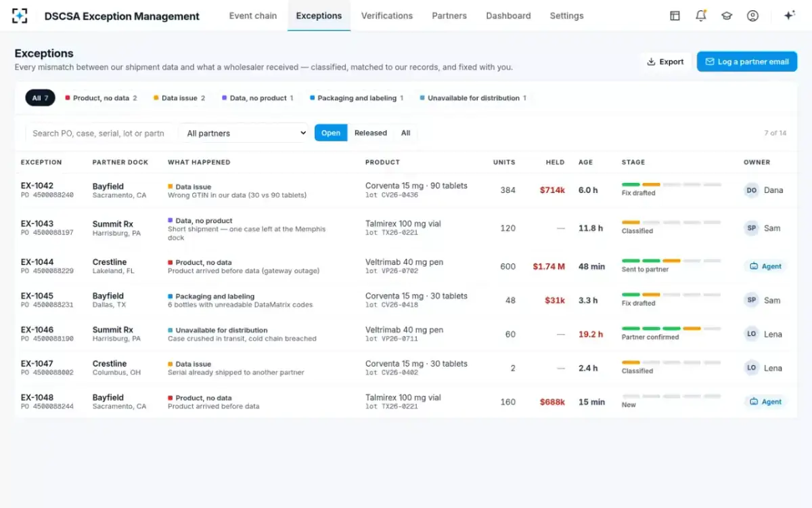
Task: Open the Settings tab
Action: coord(566,16)
